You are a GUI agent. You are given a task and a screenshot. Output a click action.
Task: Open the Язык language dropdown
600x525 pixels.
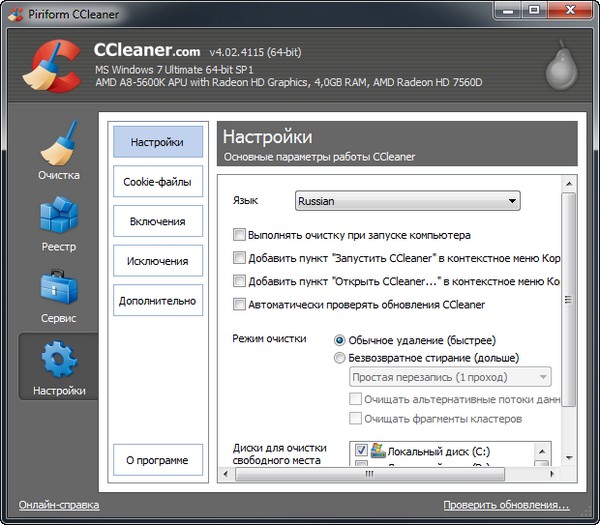[x=407, y=201]
